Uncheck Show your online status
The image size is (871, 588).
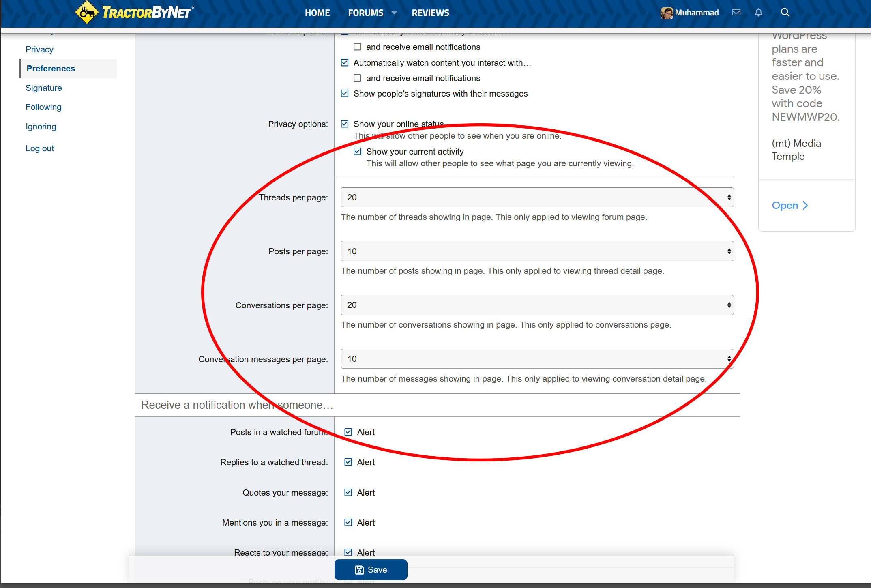pos(345,124)
